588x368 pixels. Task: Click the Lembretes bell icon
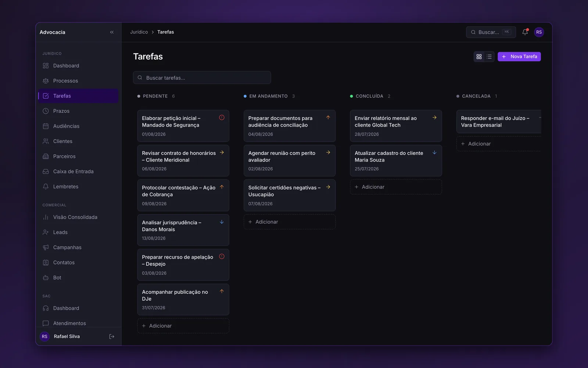click(x=46, y=187)
